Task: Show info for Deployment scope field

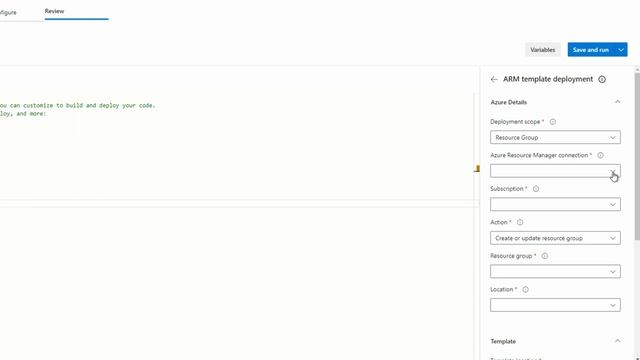Action: 553,122
